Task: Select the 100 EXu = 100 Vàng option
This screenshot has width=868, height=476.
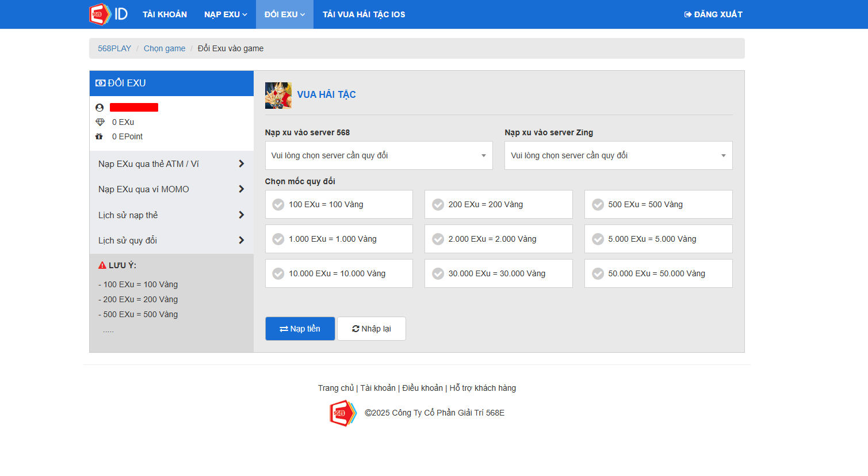Action: (x=339, y=204)
